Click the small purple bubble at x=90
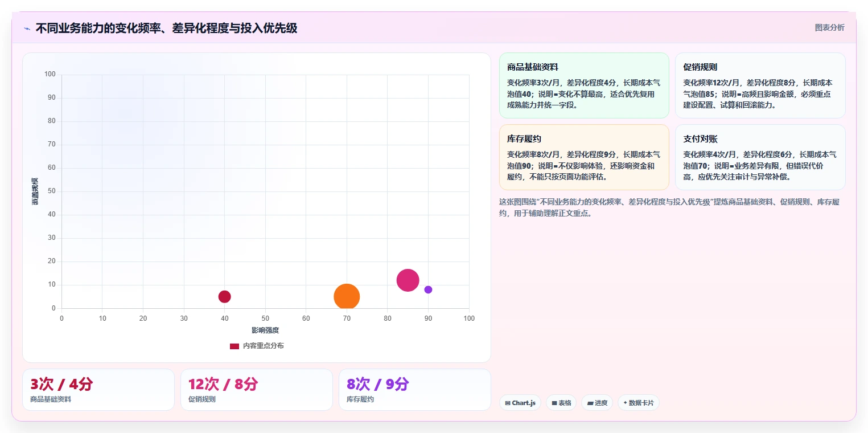 [428, 289]
